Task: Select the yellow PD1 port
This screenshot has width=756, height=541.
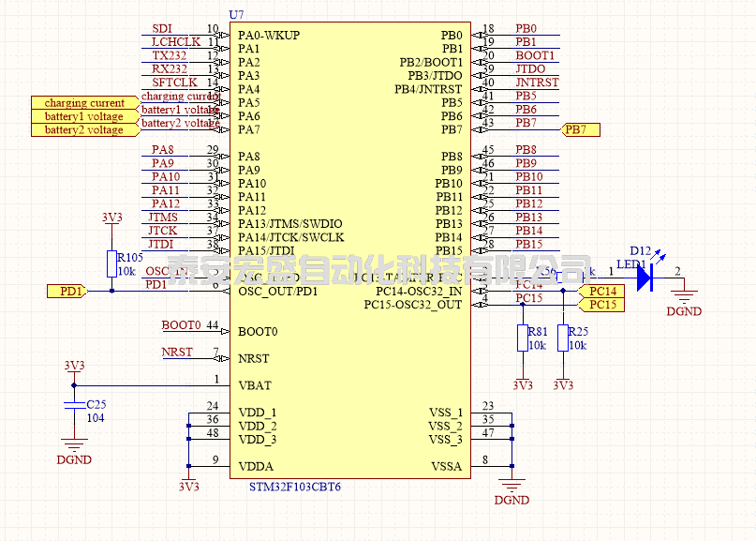Action: pos(67,292)
